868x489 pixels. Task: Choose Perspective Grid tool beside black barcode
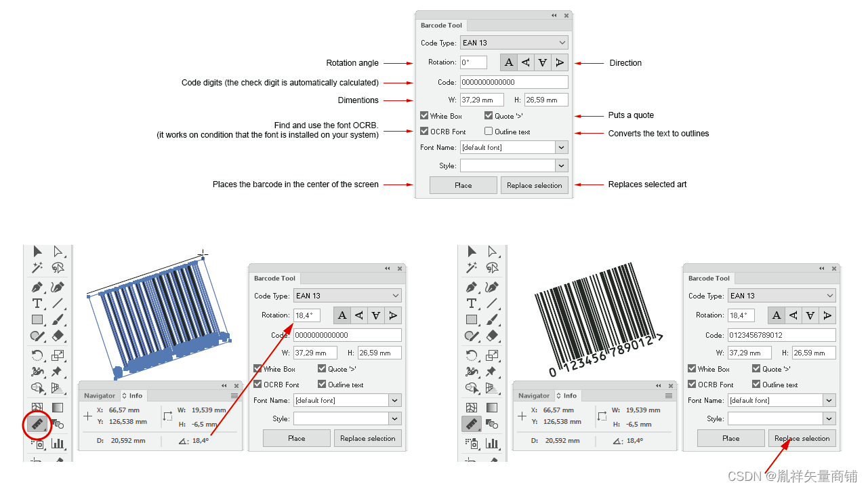click(x=492, y=388)
